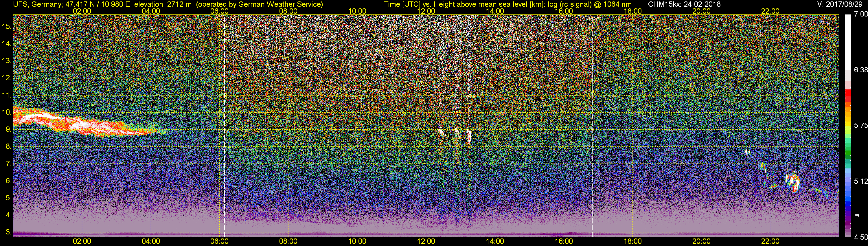Click the '02:00' label on the bottom time axis
This screenshot has width=868, height=246.
82,241
